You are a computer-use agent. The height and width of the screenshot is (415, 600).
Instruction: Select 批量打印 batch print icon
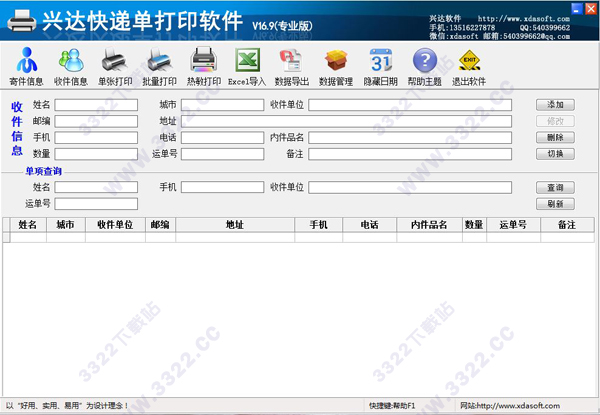159,66
